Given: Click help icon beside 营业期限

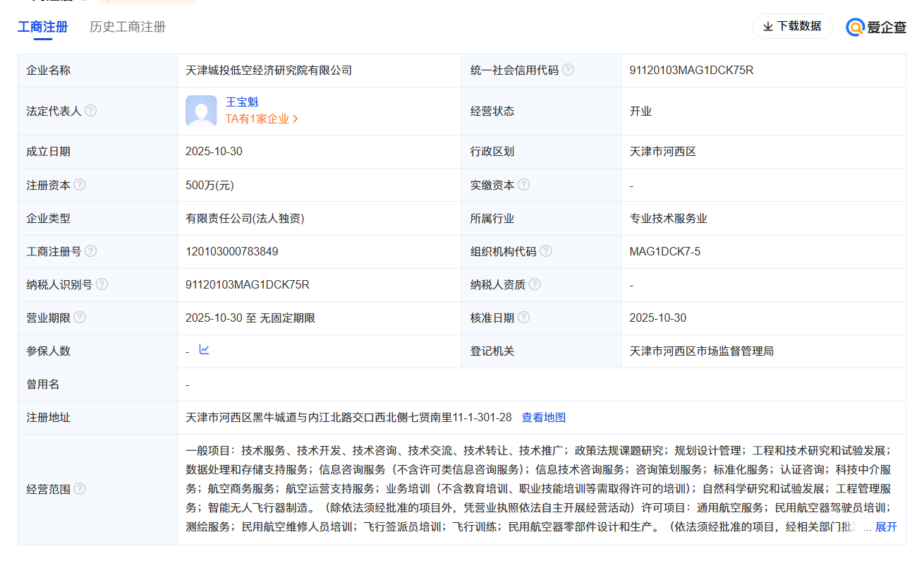Looking at the screenshot, I should 80,318.
